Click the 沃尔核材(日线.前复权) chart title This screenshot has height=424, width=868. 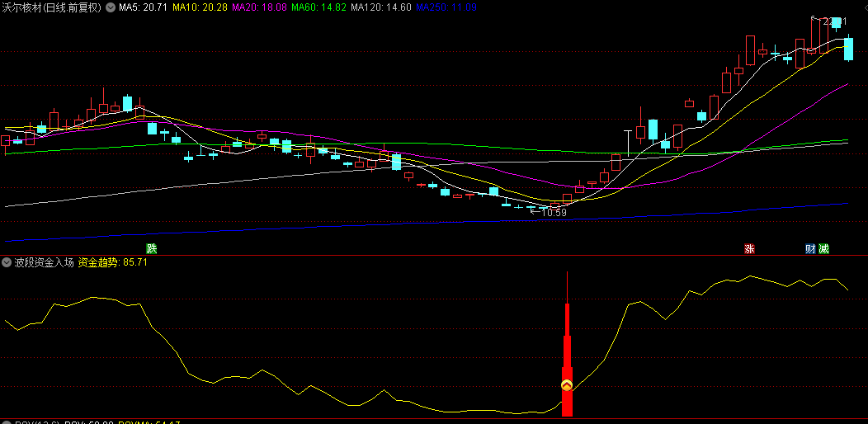point(53,7)
